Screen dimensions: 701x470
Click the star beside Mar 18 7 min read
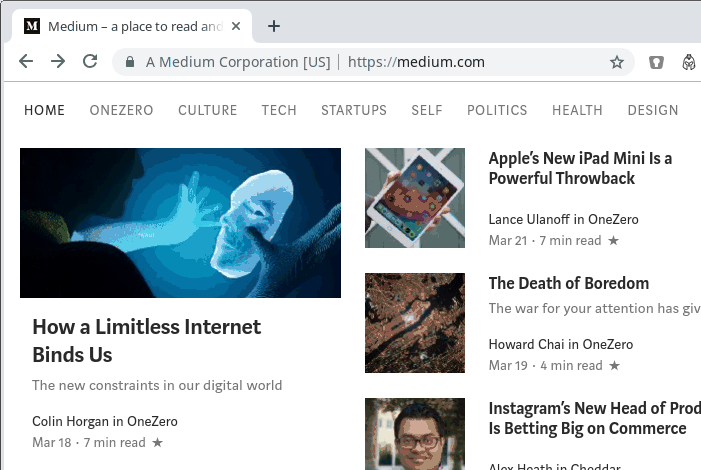pos(157,442)
